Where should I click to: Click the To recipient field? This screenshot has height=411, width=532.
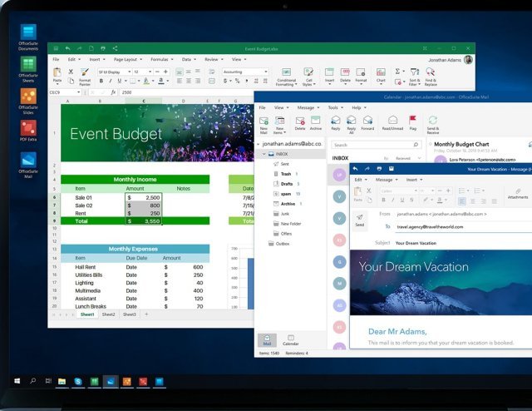pos(464,227)
